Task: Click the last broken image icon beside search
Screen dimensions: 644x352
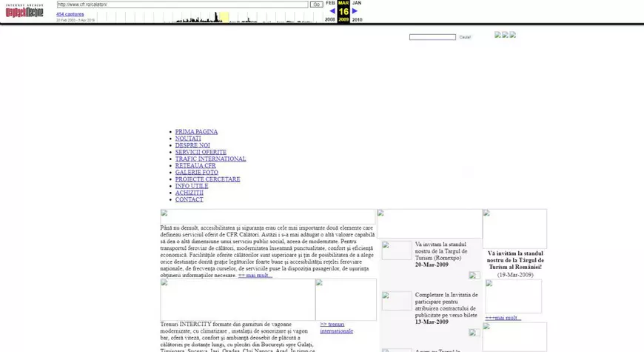Action: 513,35
